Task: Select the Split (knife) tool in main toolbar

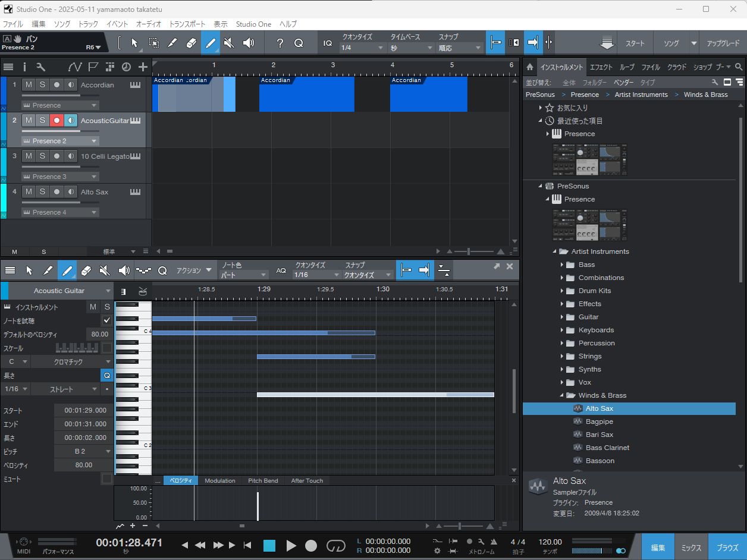Action: pyautogui.click(x=172, y=43)
